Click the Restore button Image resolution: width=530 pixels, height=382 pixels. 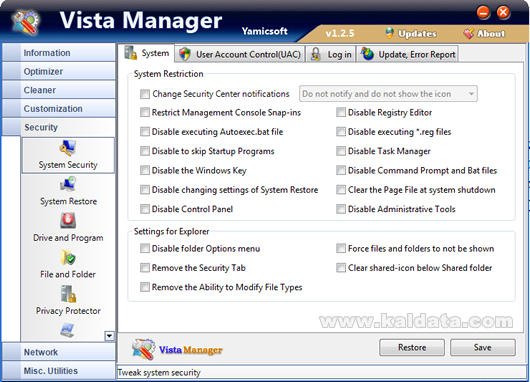[x=412, y=348]
